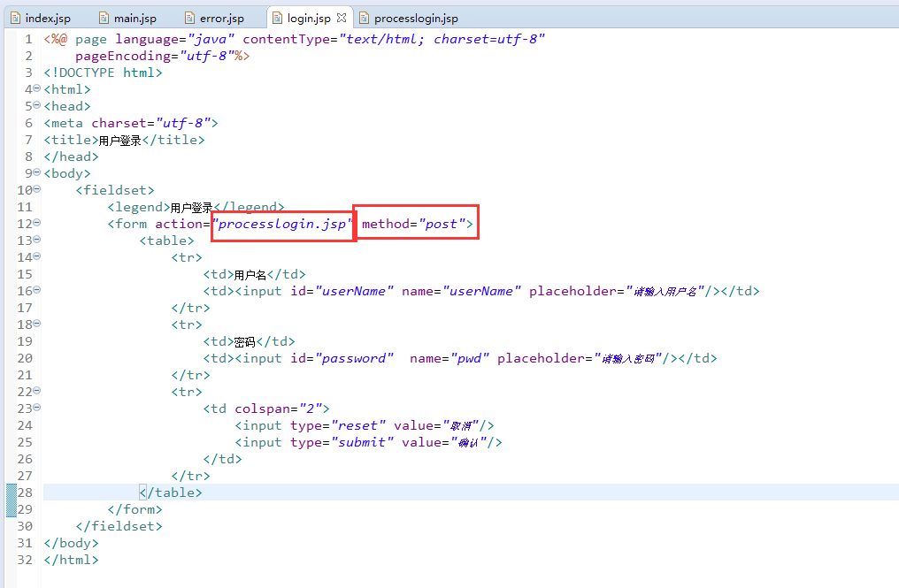
Task: Switch to the index.jsp tab
Action: tap(42, 19)
